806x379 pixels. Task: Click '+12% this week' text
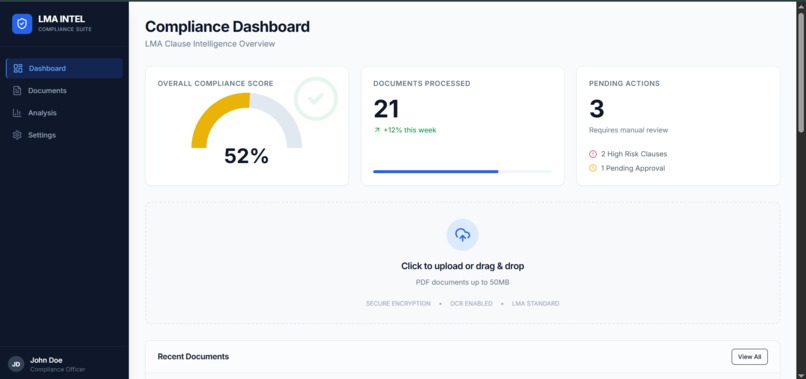click(x=410, y=130)
